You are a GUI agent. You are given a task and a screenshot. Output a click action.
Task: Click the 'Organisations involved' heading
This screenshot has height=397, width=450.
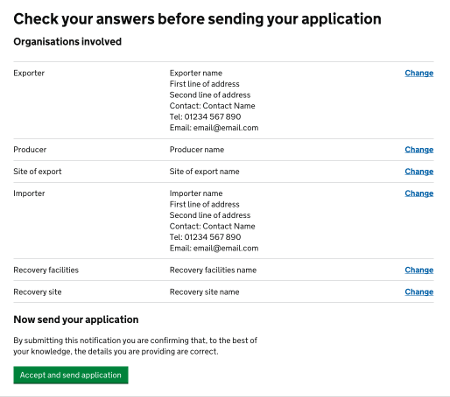pos(68,42)
